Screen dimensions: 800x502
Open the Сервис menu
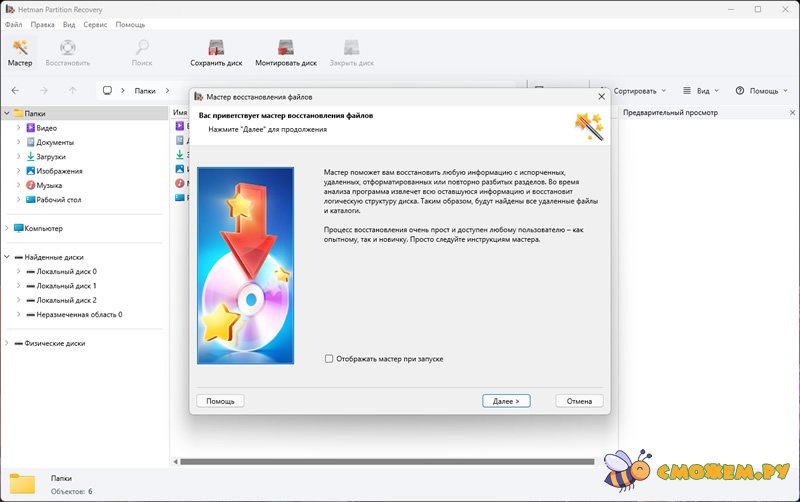click(x=95, y=24)
